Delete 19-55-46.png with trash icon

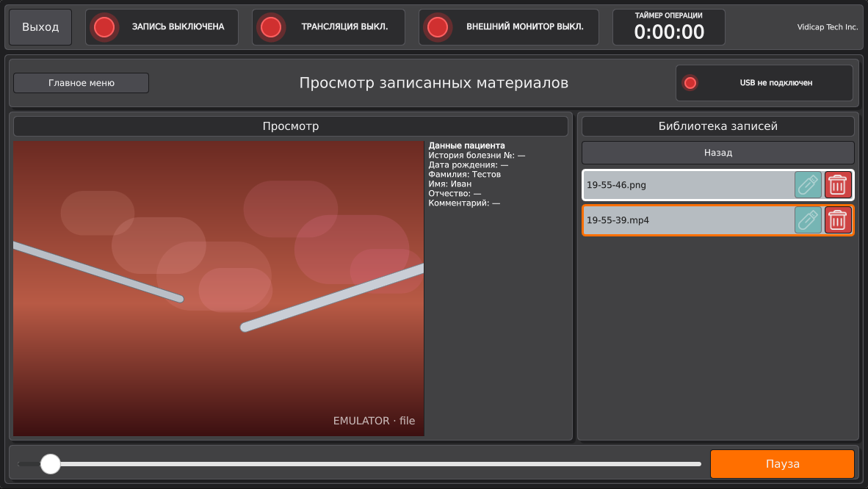click(838, 185)
